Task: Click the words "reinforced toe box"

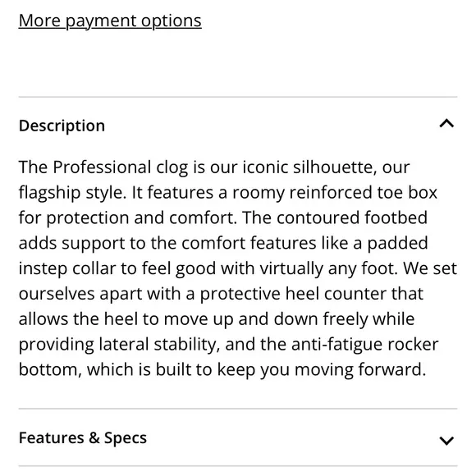Action: (364, 193)
